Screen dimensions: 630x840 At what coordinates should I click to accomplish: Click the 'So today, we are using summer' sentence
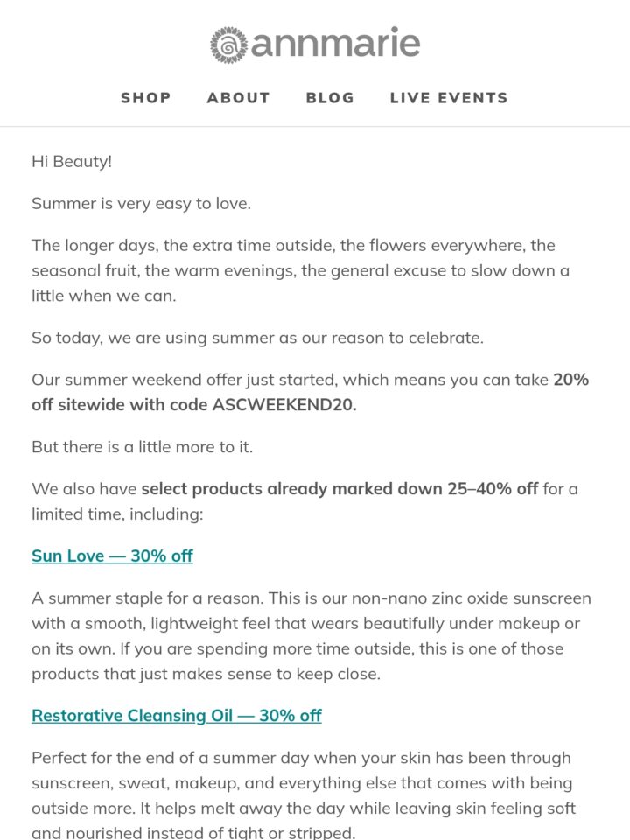(x=257, y=338)
